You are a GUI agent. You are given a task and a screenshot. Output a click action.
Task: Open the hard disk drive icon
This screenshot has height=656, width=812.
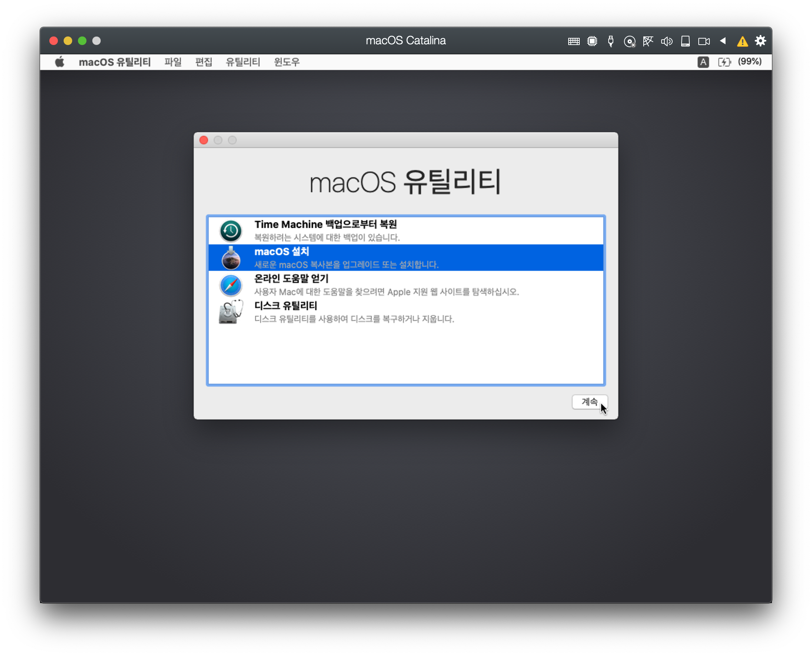(x=685, y=41)
